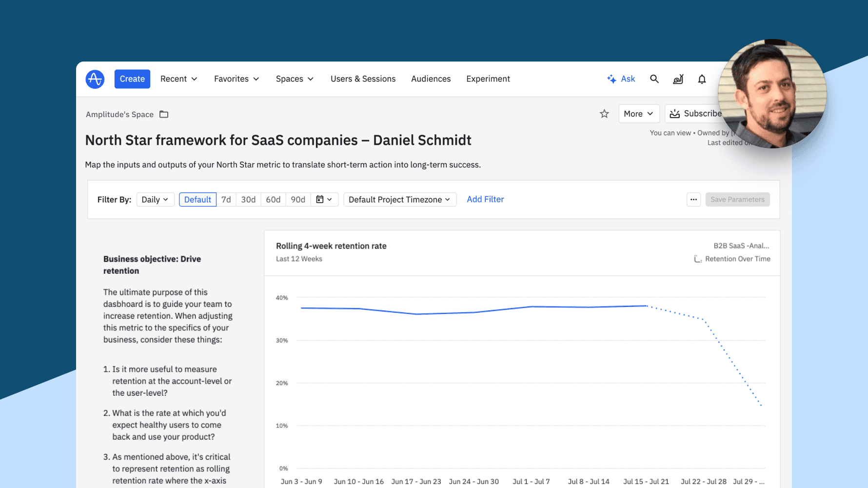Click the Add Filter link
Image resolution: width=868 pixels, height=488 pixels.
[485, 199]
